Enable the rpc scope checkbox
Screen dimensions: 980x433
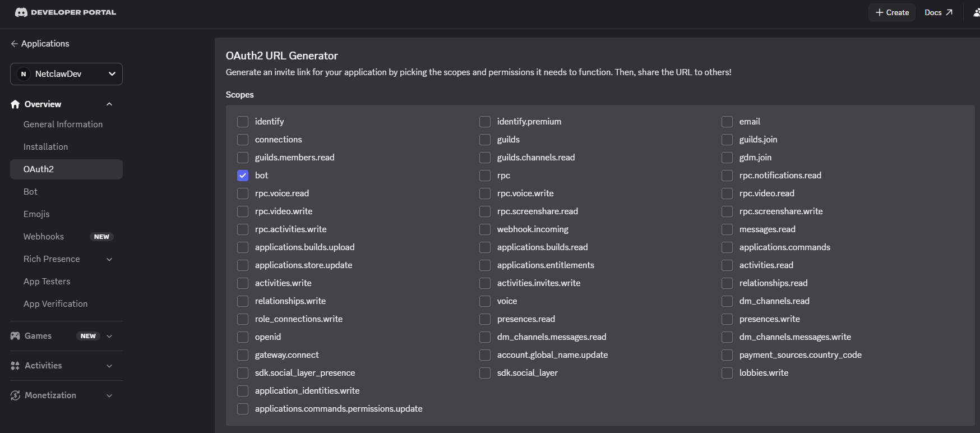coord(485,176)
